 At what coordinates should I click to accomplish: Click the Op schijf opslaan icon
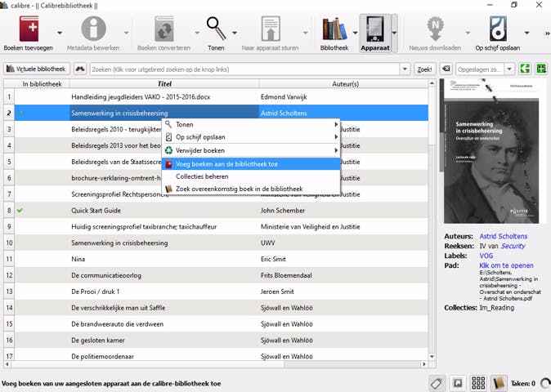tap(498, 29)
